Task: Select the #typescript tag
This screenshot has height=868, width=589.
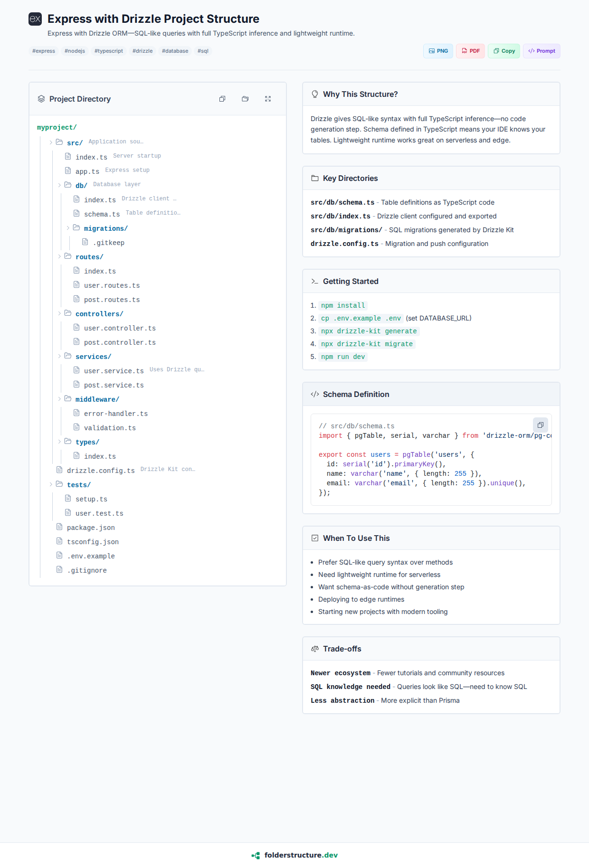Action: 108,51
